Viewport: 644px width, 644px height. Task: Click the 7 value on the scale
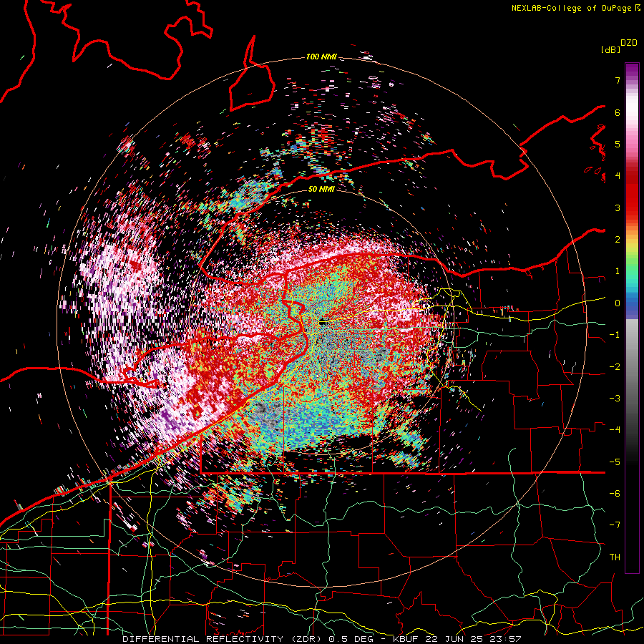(618, 80)
